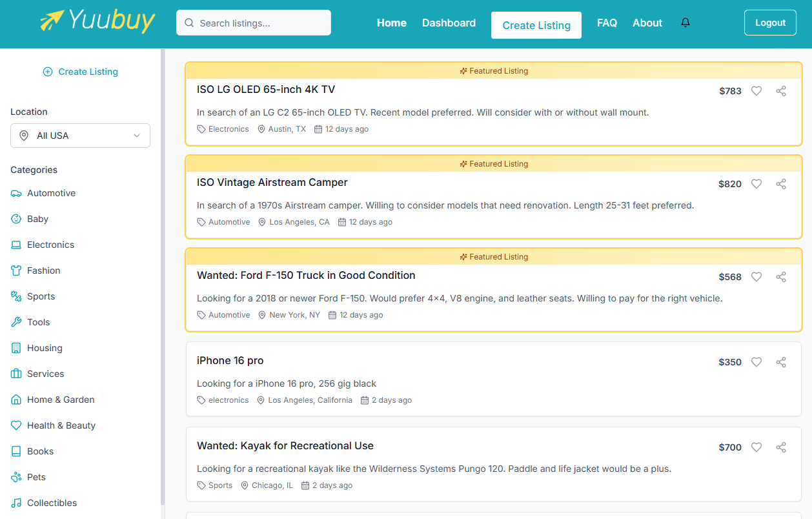Share the Kayak listing
Image resolution: width=812 pixels, height=519 pixels.
tap(781, 447)
